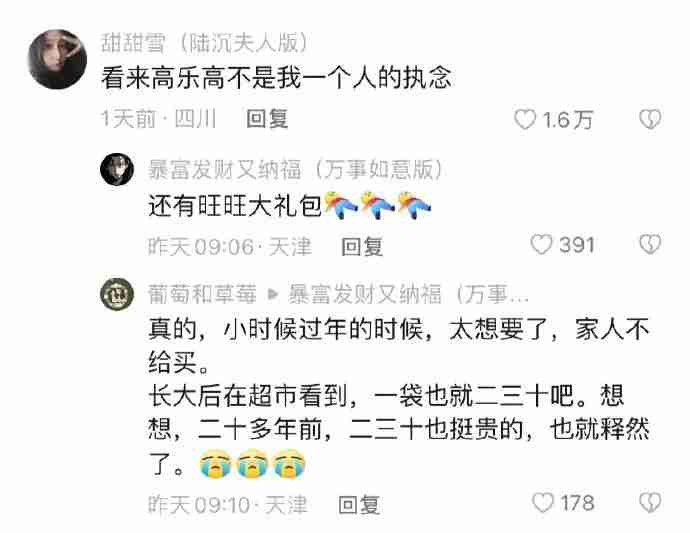Like the comment by 甜甜雪
This screenshot has height=533, width=690.
(x=525, y=119)
